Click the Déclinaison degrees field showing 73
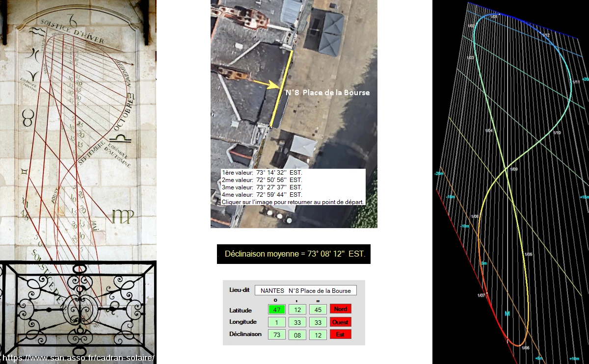Image resolution: width=589 pixels, height=364 pixels. click(x=276, y=335)
